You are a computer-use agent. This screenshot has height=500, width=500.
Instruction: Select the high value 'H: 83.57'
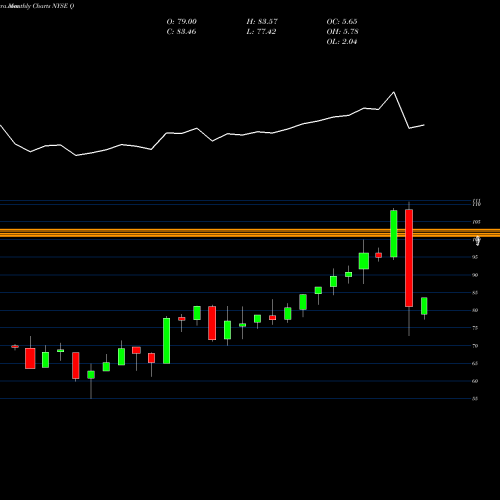[x=262, y=22]
